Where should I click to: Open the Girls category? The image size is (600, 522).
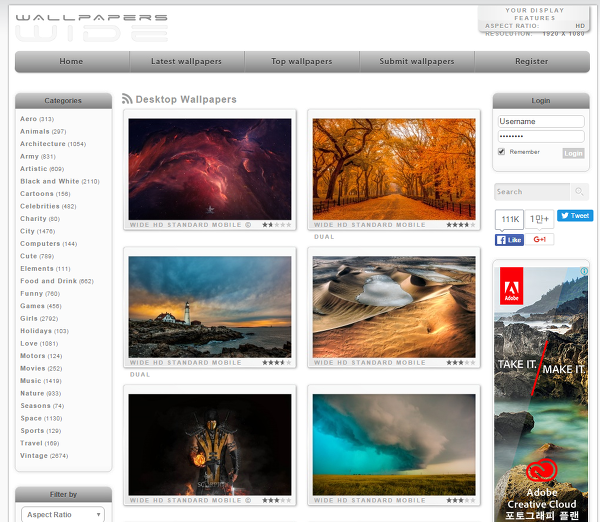[x=39, y=318]
